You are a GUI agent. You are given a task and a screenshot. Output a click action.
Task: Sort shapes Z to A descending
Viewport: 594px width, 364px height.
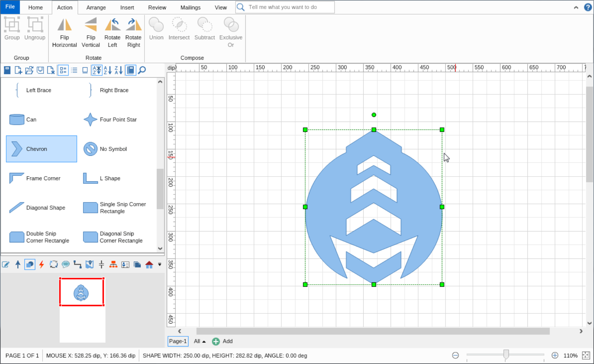119,70
